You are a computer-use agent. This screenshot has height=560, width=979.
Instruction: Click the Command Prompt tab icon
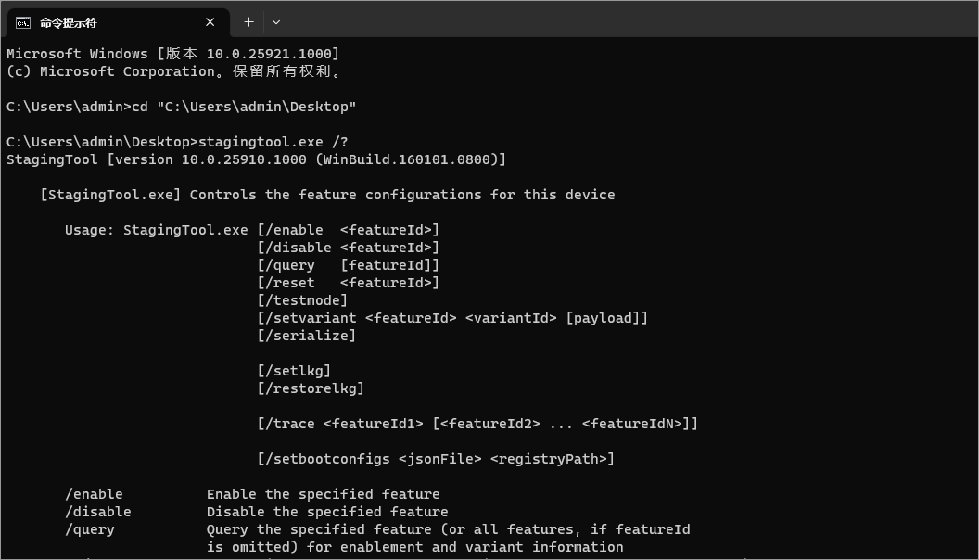[x=22, y=22]
